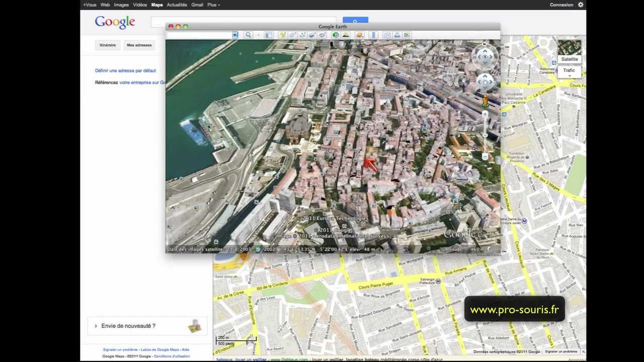Select Maps in the Google top bar

pyautogui.click(x=157, y=5)
